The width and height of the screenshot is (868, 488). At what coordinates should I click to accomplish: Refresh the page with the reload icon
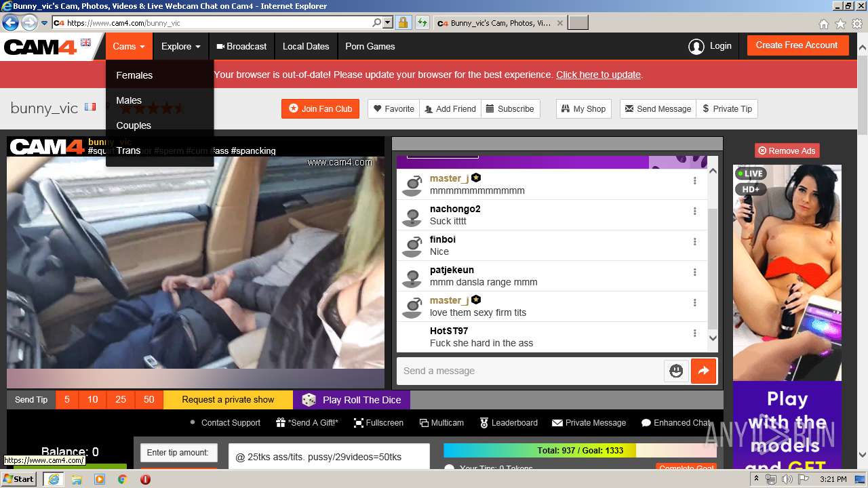click(x=422, y=23)
